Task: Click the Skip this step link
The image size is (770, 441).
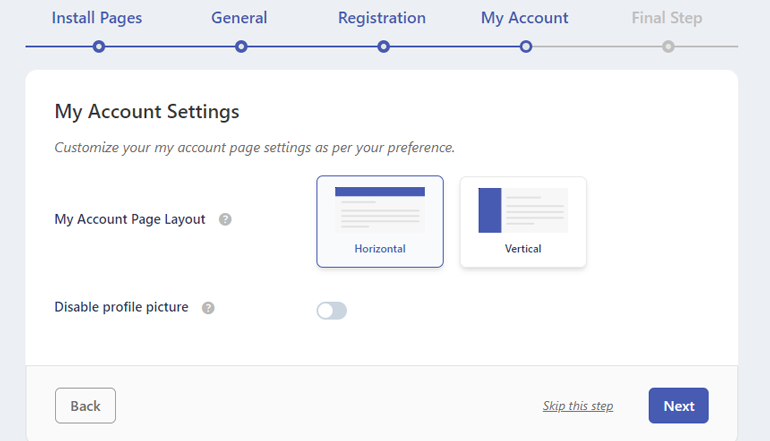Action: click(578, 406)
